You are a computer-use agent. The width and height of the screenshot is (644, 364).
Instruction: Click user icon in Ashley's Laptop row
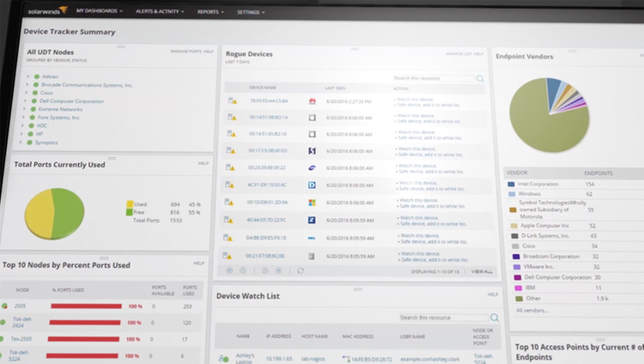223,358
